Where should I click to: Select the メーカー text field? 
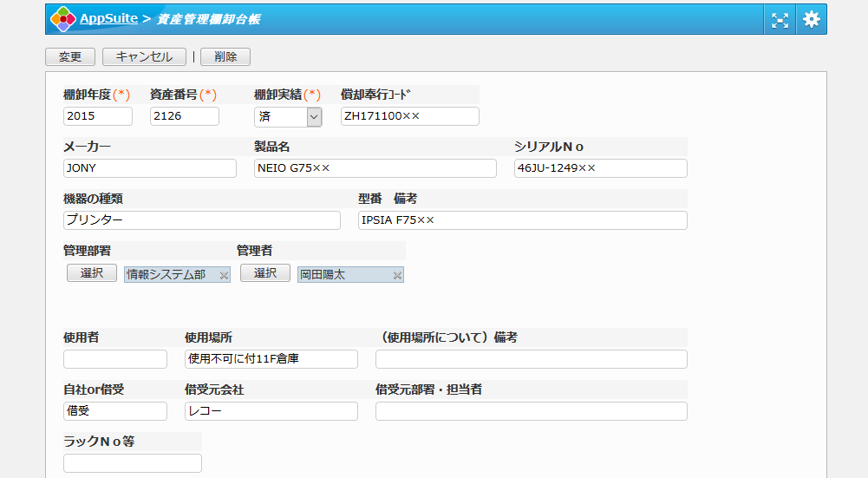click(150, 168)
